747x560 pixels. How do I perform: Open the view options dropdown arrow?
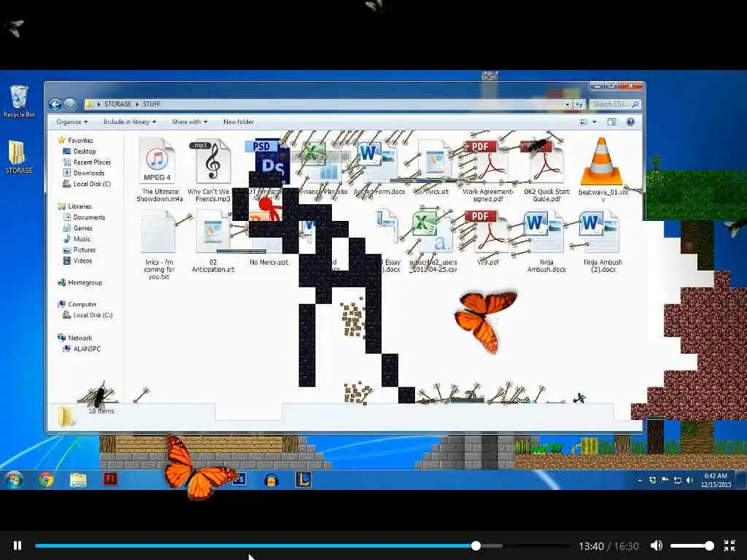tap(594, 122)
